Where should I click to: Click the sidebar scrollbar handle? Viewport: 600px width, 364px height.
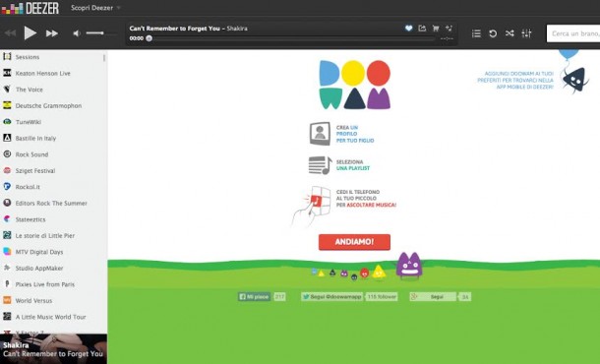pos(104,57)
